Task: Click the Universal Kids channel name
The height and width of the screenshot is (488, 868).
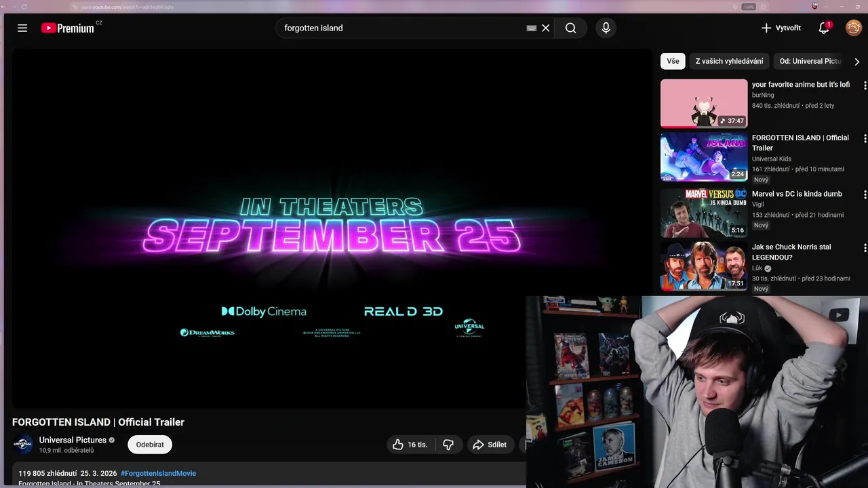Action: [x=772, y=159]
